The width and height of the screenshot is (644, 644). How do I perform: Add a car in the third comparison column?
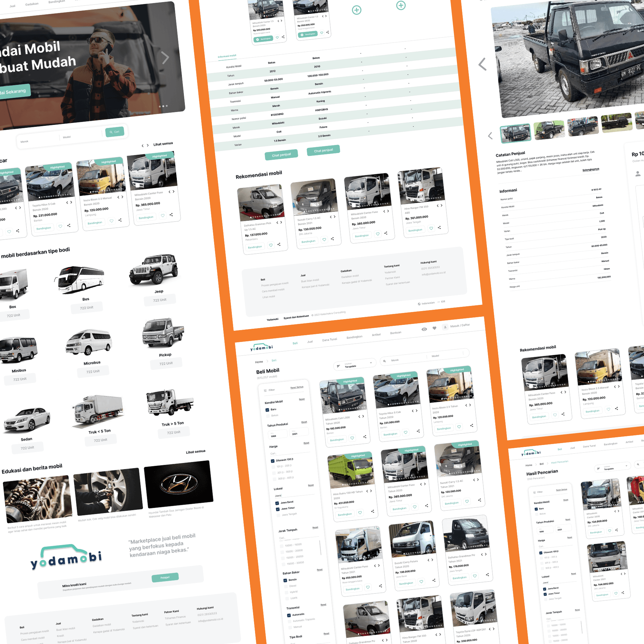coord(357,10)
